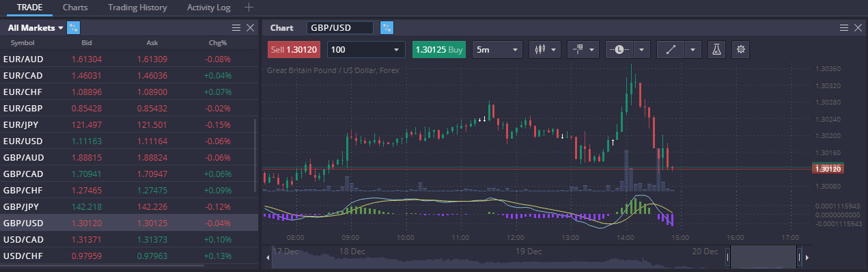Open the Chart panel hamburger menu
This screenshot has height=272, width=868.
tap(844, 28)
